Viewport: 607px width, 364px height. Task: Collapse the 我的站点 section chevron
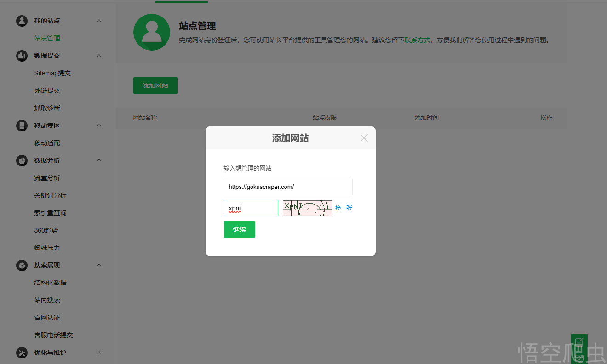(99, 21)
